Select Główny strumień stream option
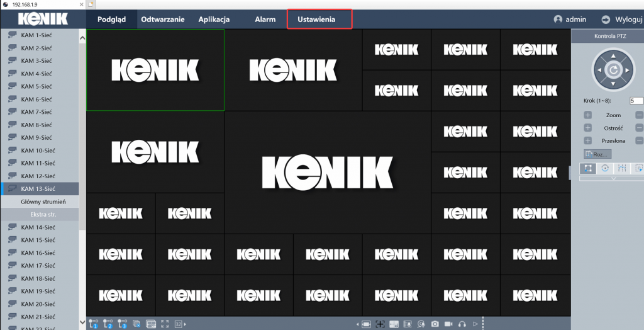Screen dimensions: 644x330 coord(43,202)
